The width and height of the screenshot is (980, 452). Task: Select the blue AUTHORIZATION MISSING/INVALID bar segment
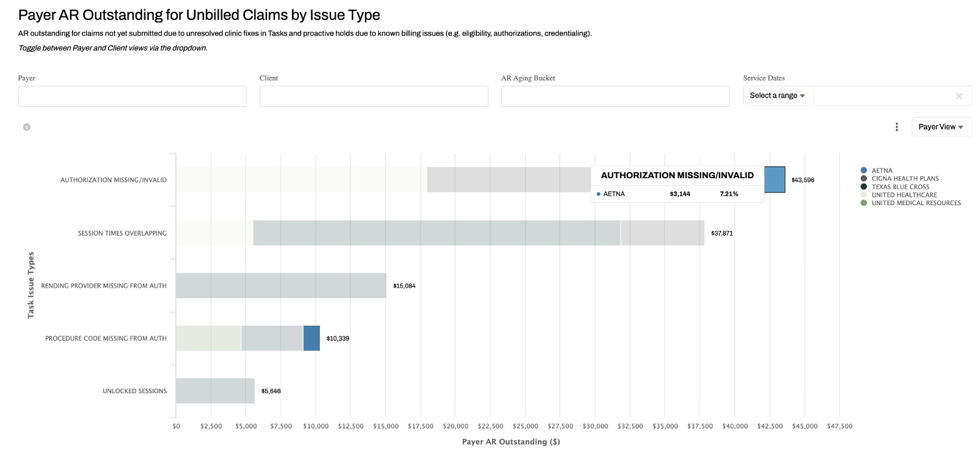[775, 179]
